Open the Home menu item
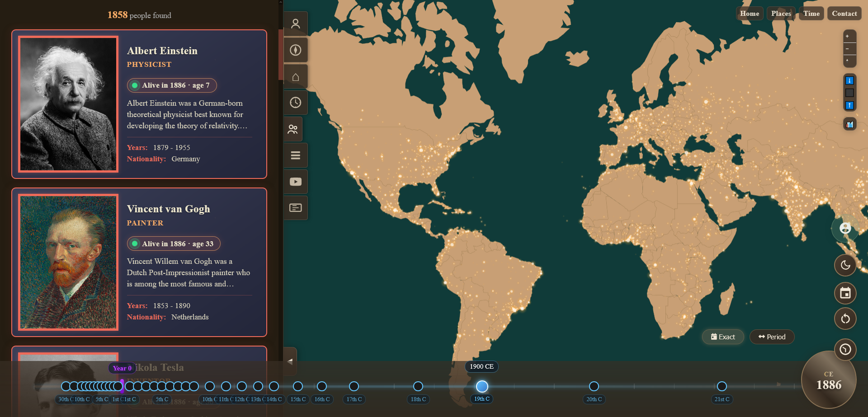The height and width of the screenshot is (417, 868). [750, 14]
